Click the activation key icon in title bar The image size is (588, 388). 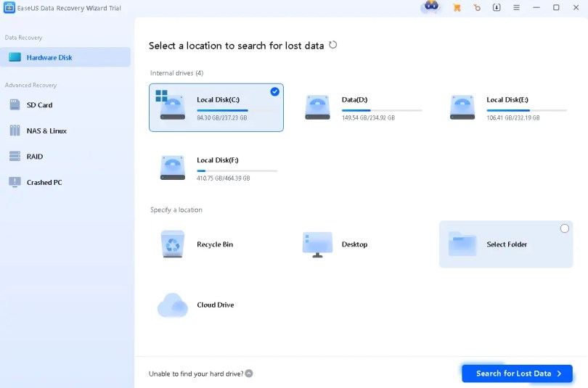click(477, 7)
